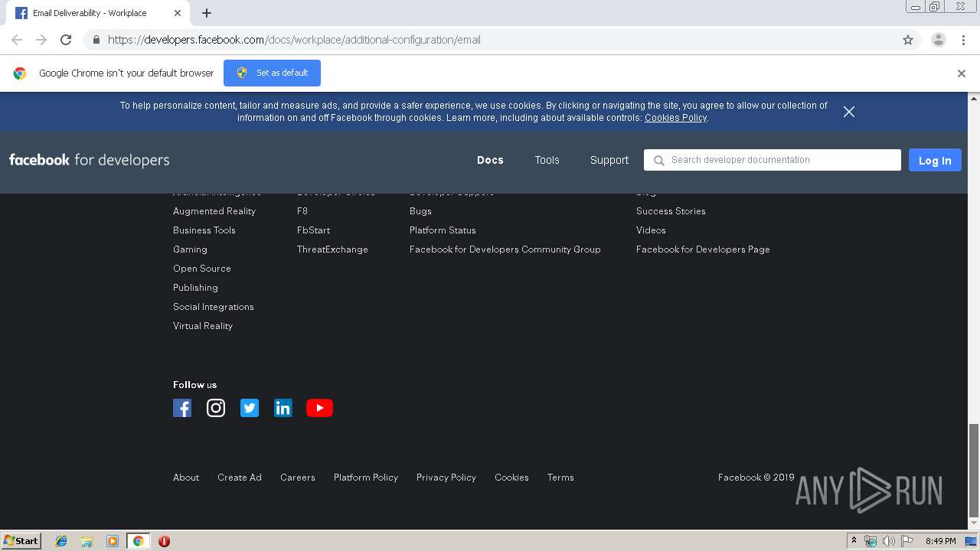
Task: Open the Support menu item
Action: click(609, 160)
